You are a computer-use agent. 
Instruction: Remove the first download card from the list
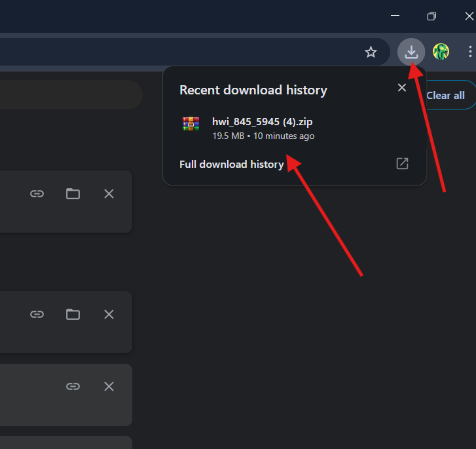pos(109,193)
